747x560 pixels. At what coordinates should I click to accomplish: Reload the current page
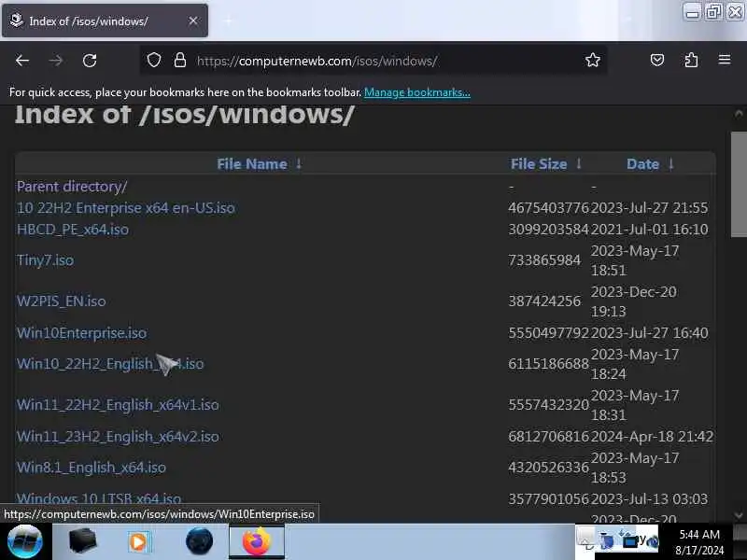90,61
